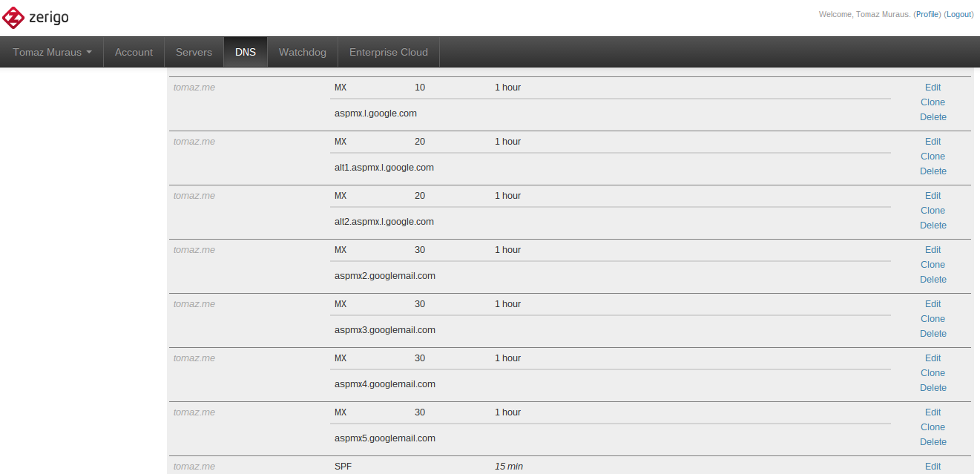The height and width of the screenshot is (474, 980).
Task: Open the Profile link
Action: pos(927,14)
